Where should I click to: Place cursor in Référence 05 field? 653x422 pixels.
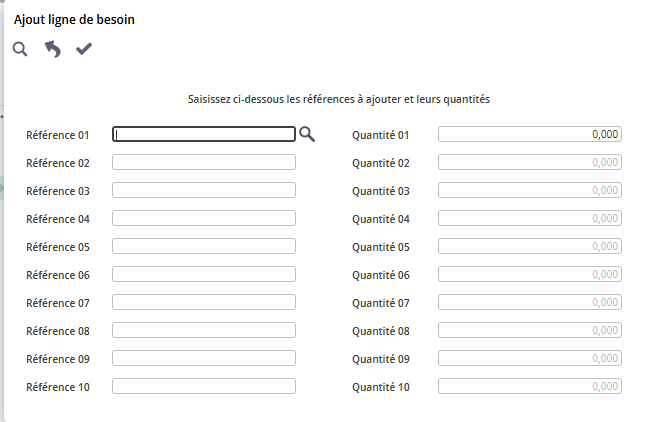(204, 246)
